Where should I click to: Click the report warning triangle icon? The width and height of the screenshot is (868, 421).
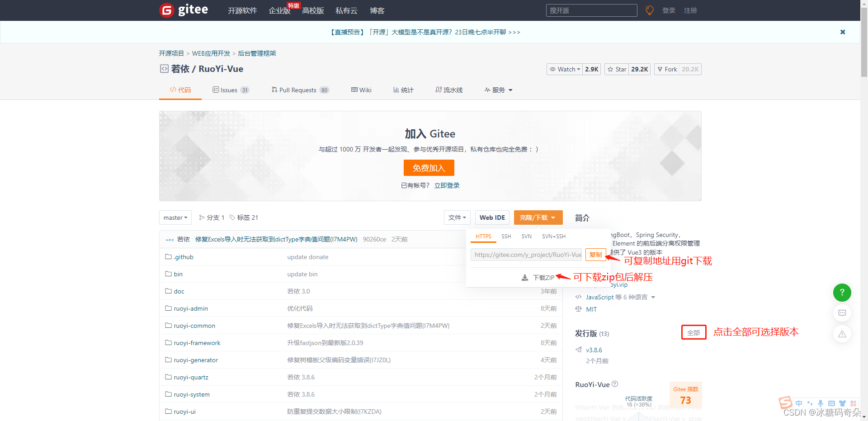[842, 334]
